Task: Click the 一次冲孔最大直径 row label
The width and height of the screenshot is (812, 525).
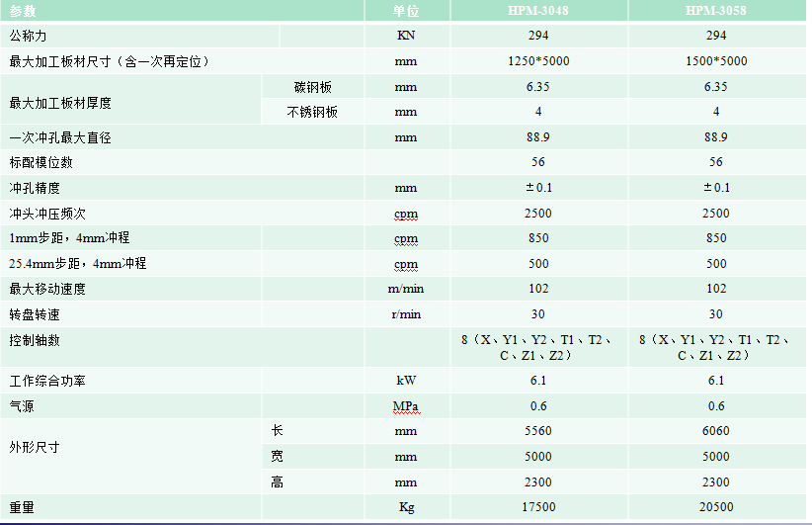Action: click(59, 138)
